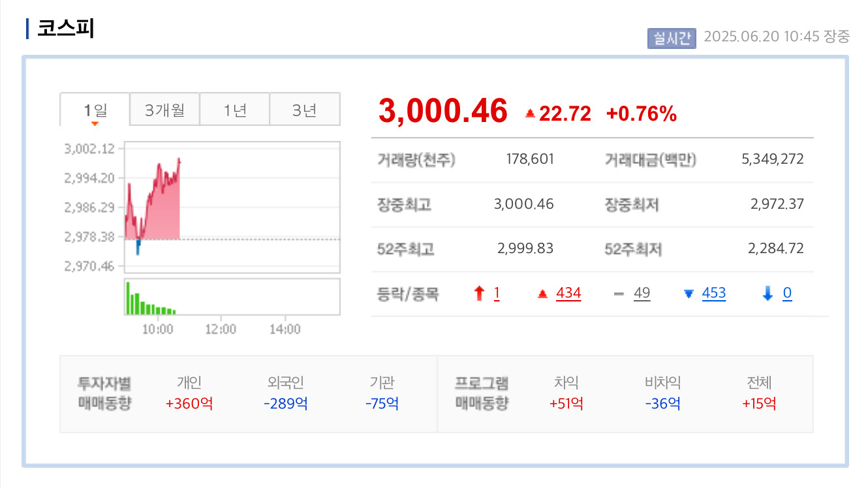The image size is (868, 488).
Task: Switch to the 3년 chart tab
Action: tap(305, 109)
